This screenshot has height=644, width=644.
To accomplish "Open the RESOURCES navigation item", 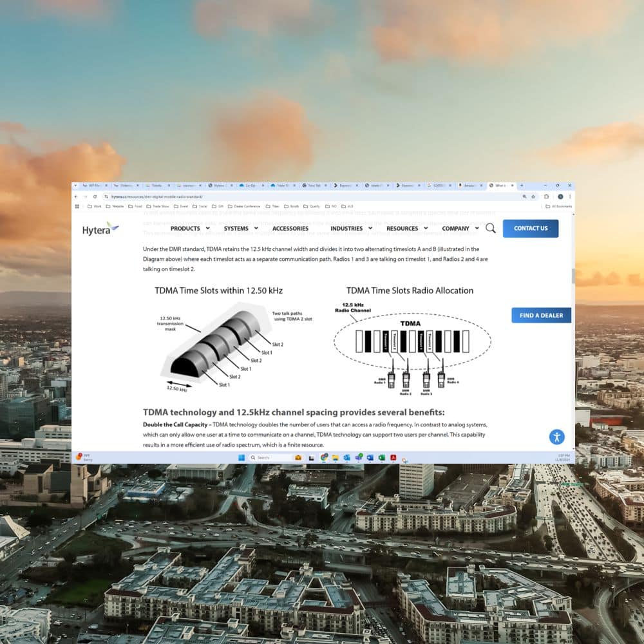I will (402, 229).
